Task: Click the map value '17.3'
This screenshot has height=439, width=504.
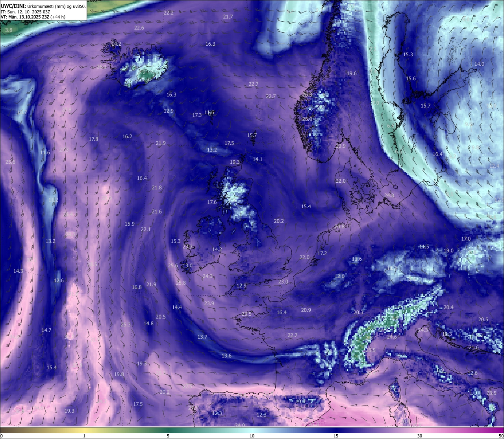Action: click(197, 115)
